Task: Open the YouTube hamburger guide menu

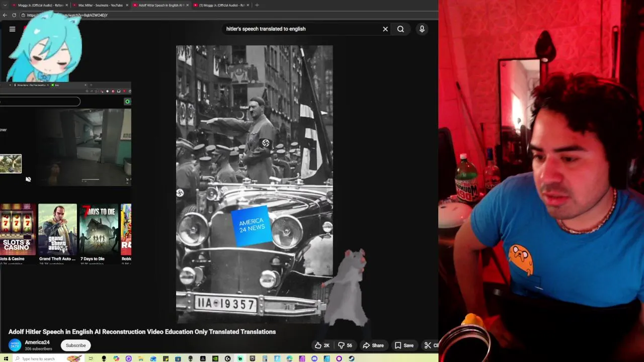Action: [x=12, y=29]
